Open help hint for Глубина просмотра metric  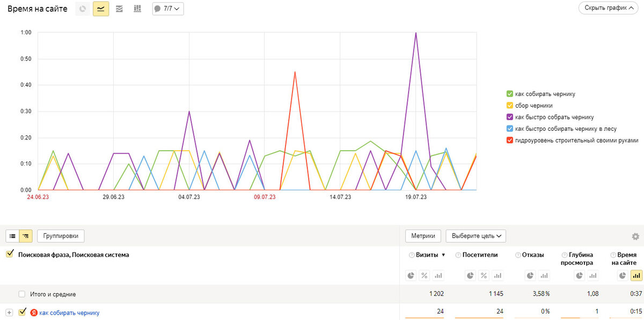click(x=564, y=255)
